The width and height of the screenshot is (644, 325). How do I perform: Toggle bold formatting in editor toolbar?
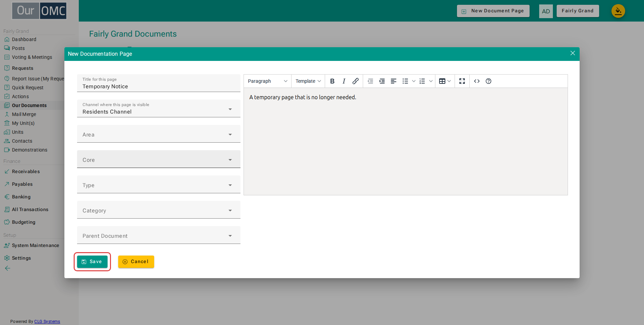click(x=332, y=81)
